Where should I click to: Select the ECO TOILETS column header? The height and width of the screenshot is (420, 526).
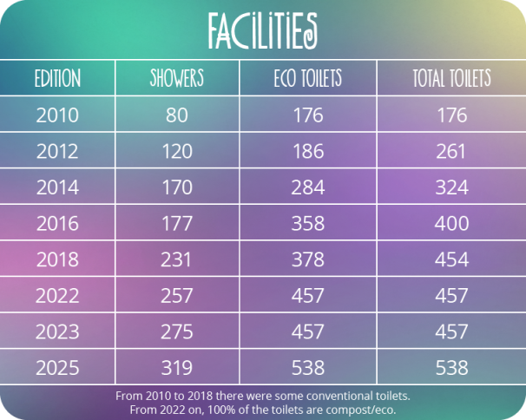308,78
